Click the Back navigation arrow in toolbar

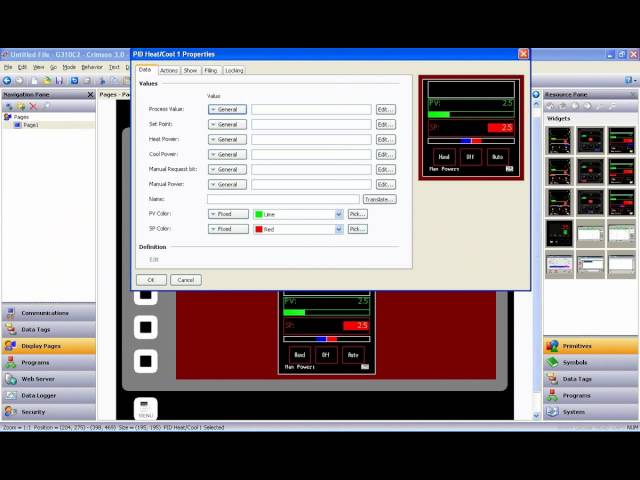[x=7, y=80]
